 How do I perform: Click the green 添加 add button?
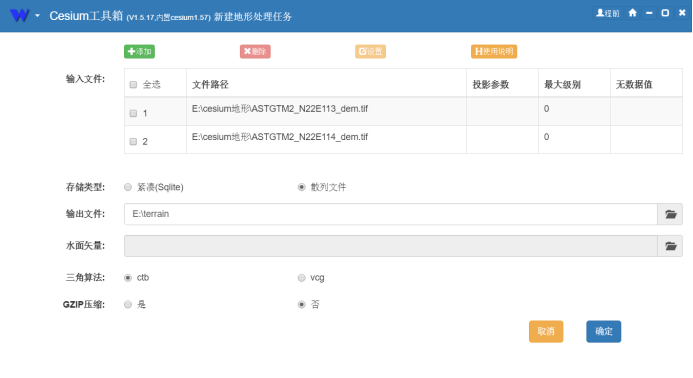click(139, 51)
